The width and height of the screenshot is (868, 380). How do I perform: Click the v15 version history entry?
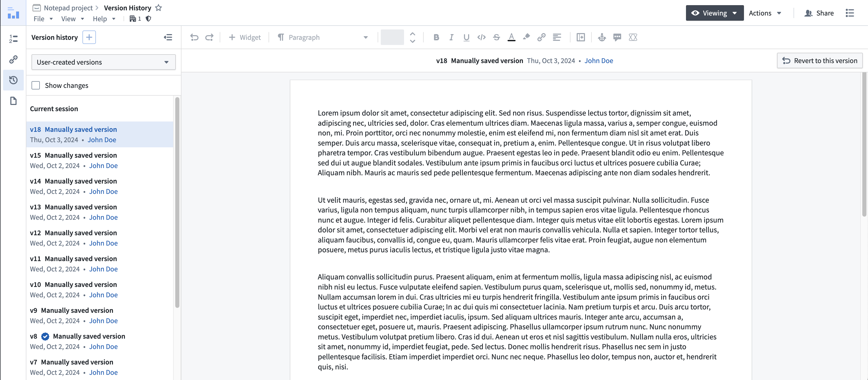101,160
